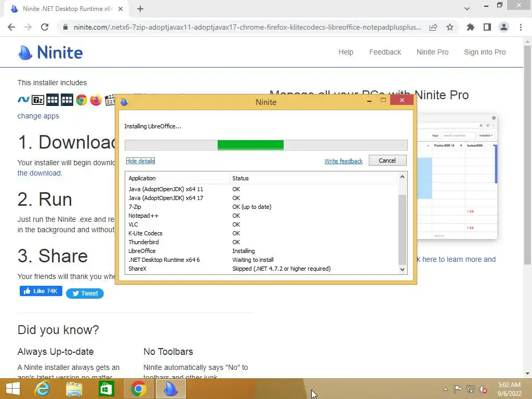
Task: Click the 7-Zip icon in installer list
Action: [38, 100]
